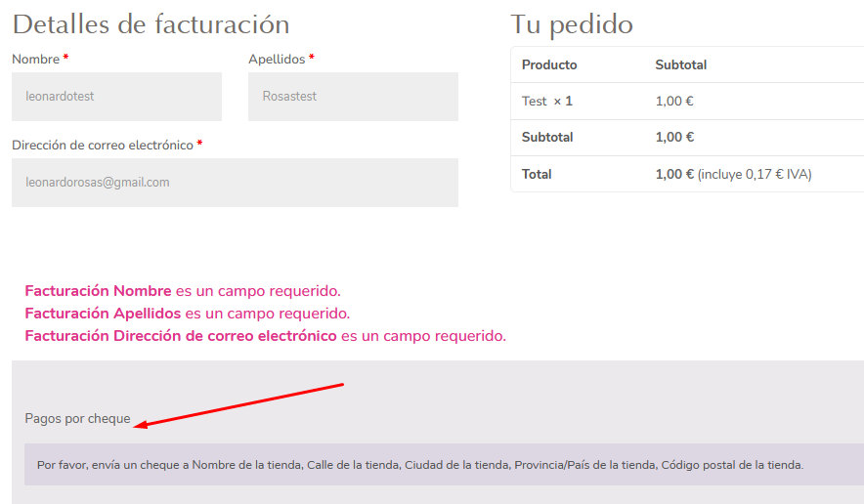The width and height of the screenshot is (864, 504).
Task: Click the bold Subtotal amount 1,00 €
Action: [674, 137]
